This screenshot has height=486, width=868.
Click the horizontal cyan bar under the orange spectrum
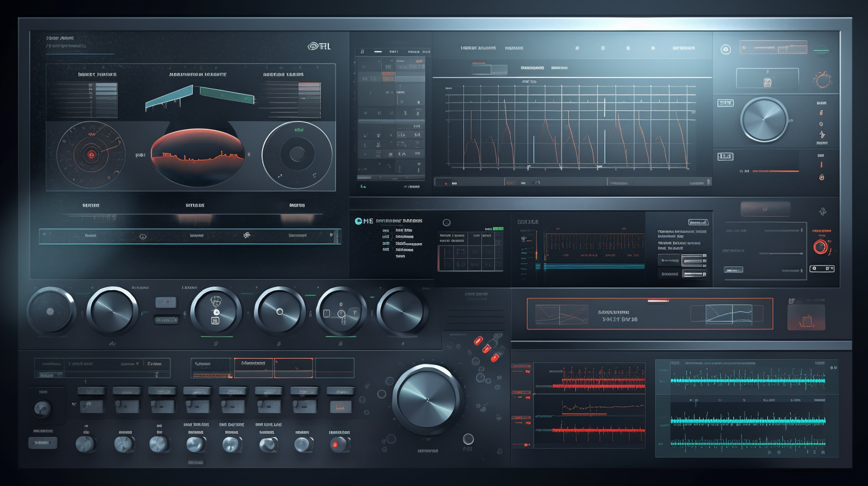pyautogui.click(x=595, y=265)
